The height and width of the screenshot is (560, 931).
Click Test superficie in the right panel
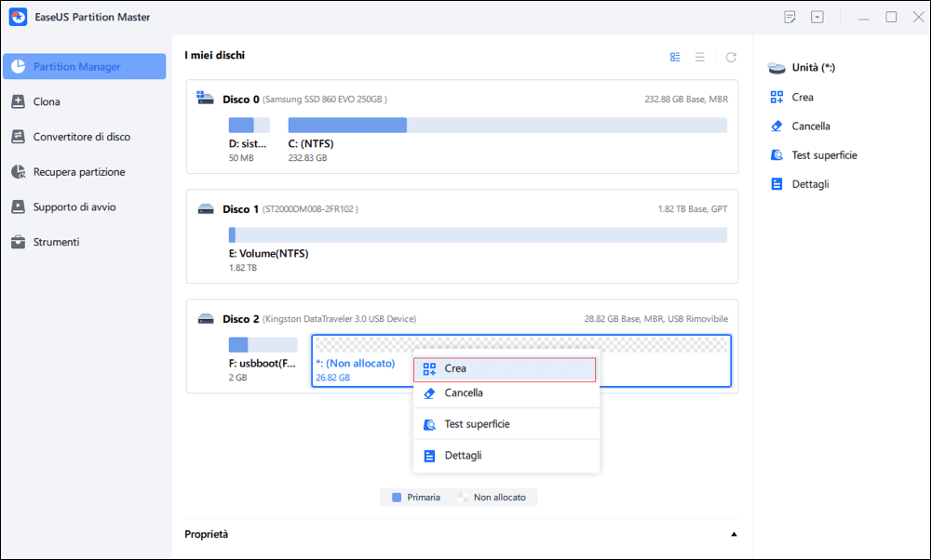tap(825, 154)
